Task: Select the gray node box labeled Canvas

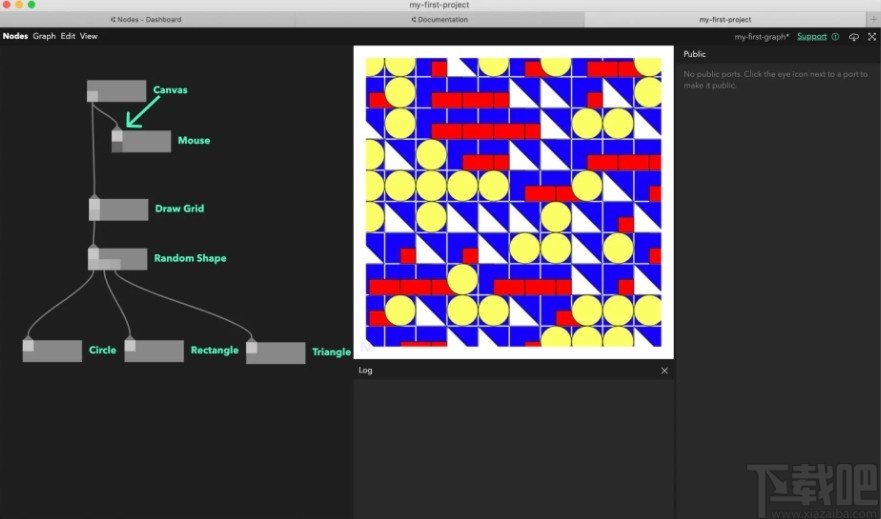Action: (x=116, y=91)
